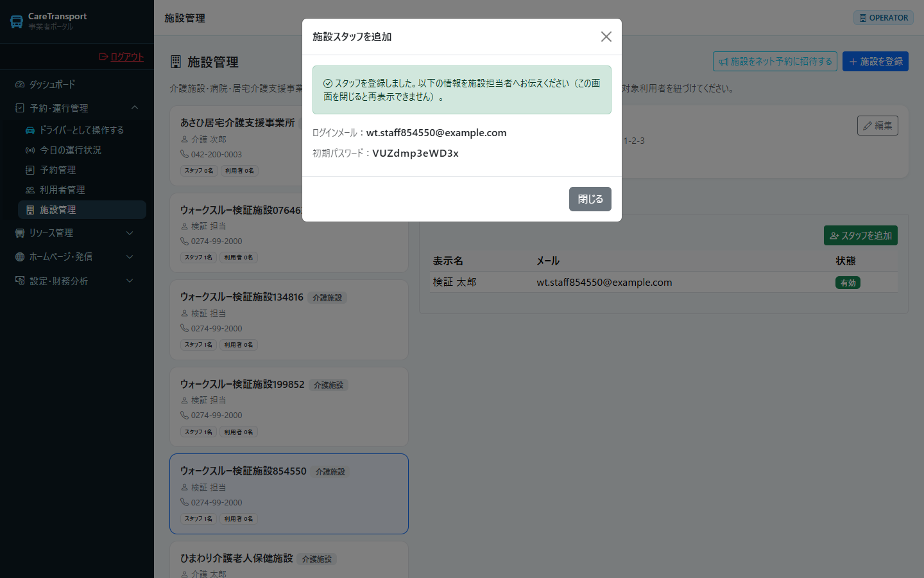924x578 pixels.
Task: Click the globe icon beside ホームページ・発信
Action: 20,256
